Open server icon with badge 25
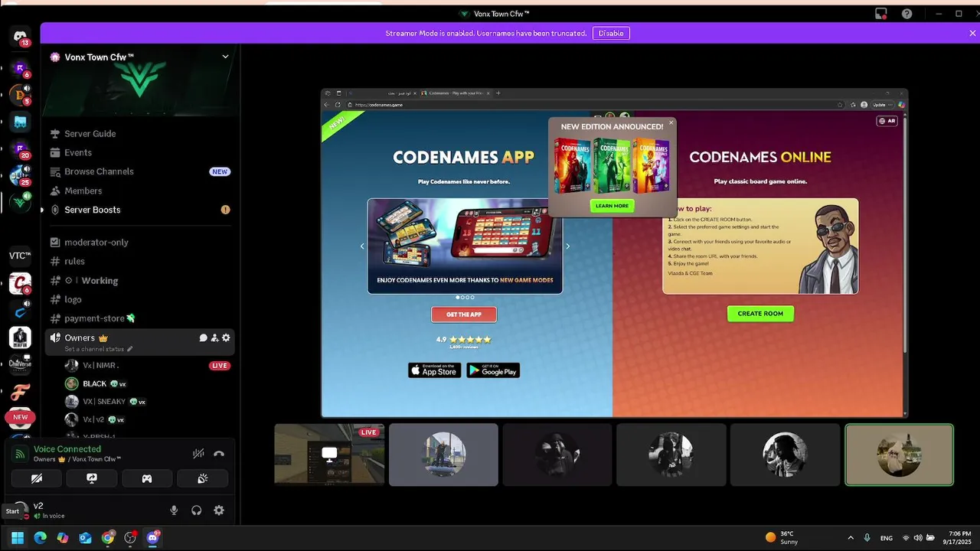Viewport: 980px width, 551px height. (x=20, y=175)
